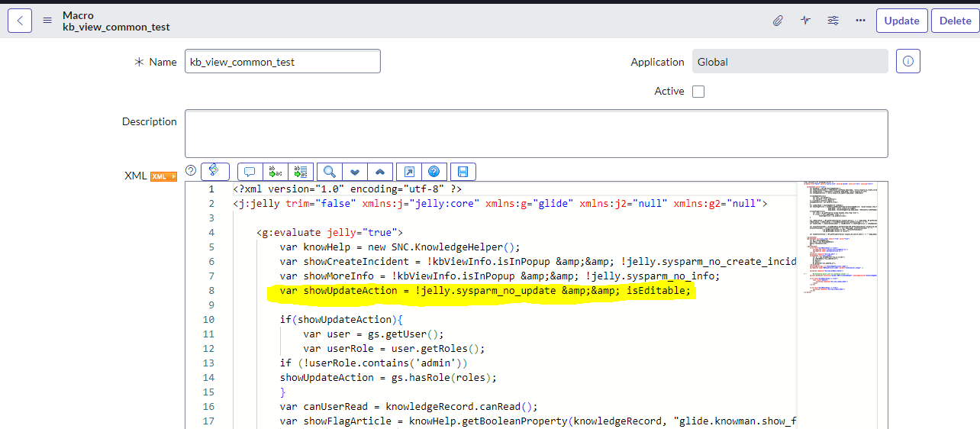
Task: Click the Description text area
Action: (x=537, y=134)
